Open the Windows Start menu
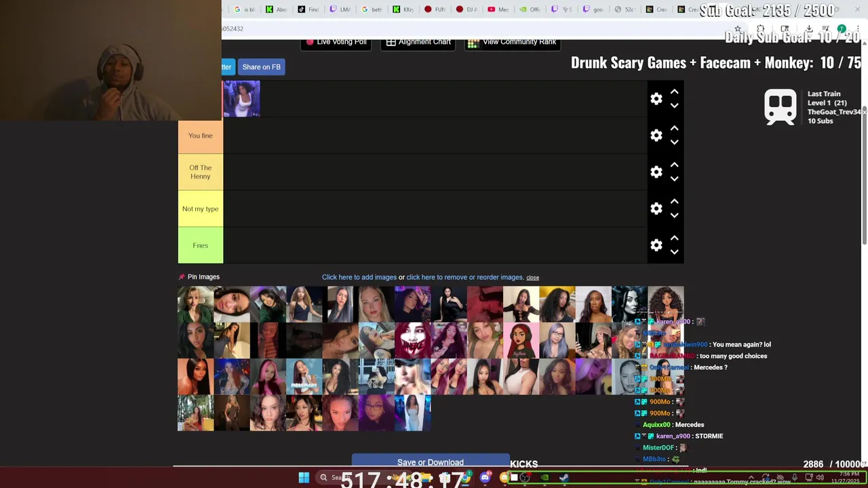 (304, 478)
